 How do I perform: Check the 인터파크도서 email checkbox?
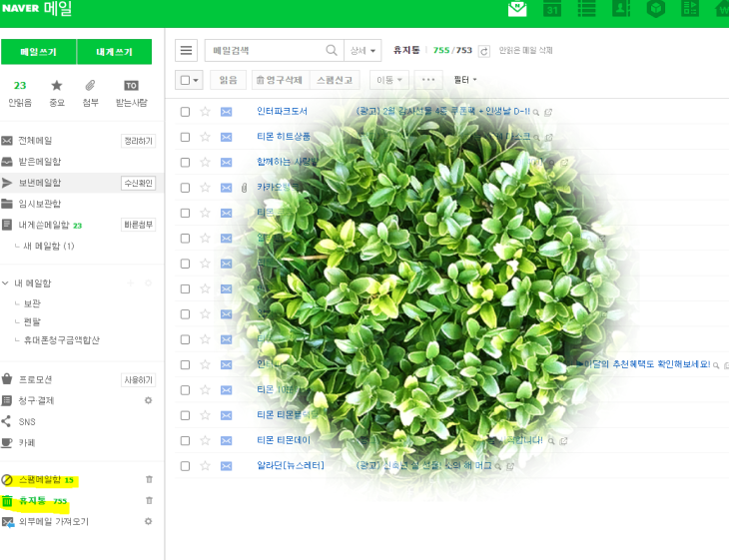[185, 111]
